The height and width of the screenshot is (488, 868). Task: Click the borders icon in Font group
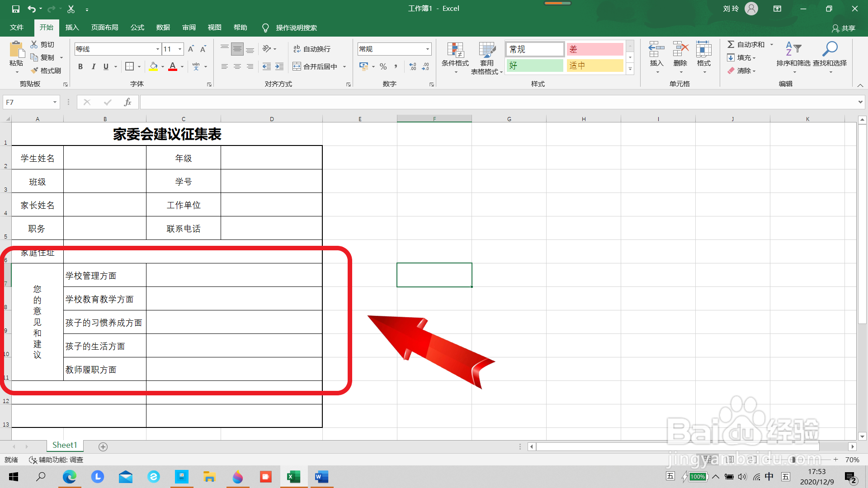(129, 66)
